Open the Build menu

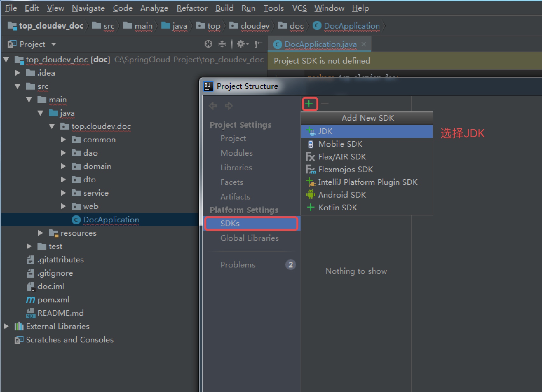(x=224, y=8)
